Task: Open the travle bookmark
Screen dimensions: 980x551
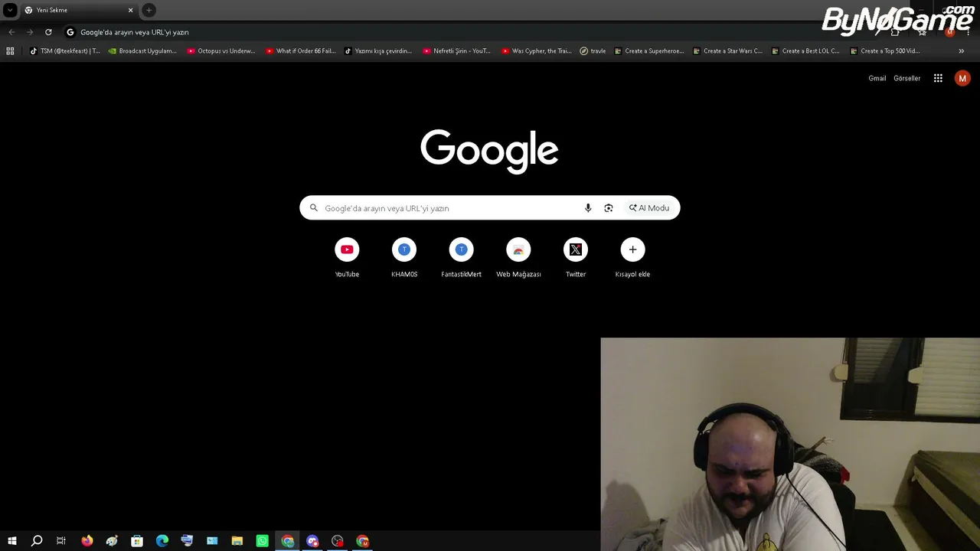Action: tap(593, 51)
